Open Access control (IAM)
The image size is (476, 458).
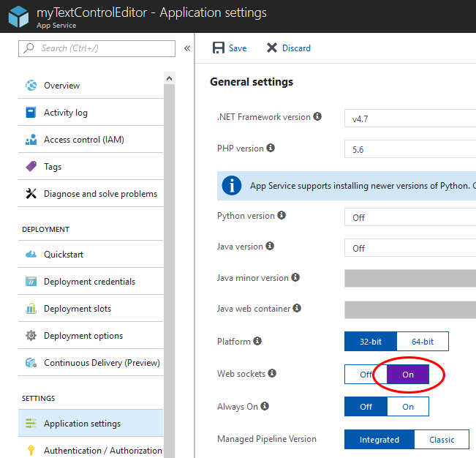click(x=91, y=140)
